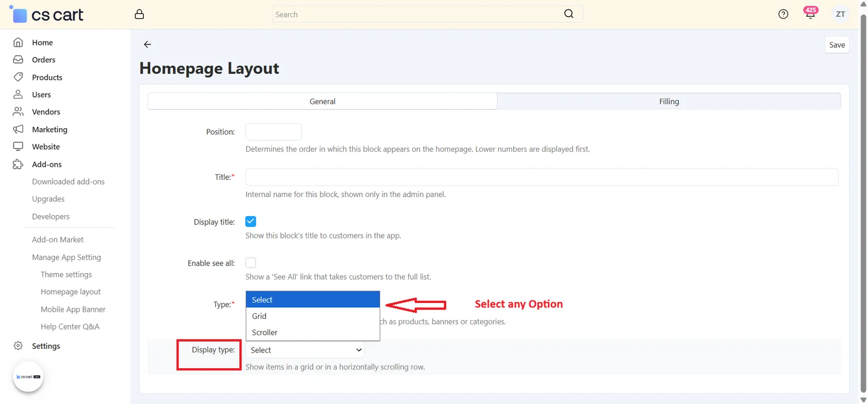Viewport: 868px width, 404px height.
Task: Pick the highlighted Select option in Type list
Action: (x=312, y=300)
